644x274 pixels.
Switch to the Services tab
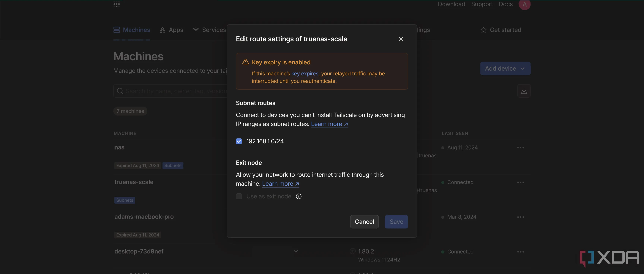tap(209, 30)
